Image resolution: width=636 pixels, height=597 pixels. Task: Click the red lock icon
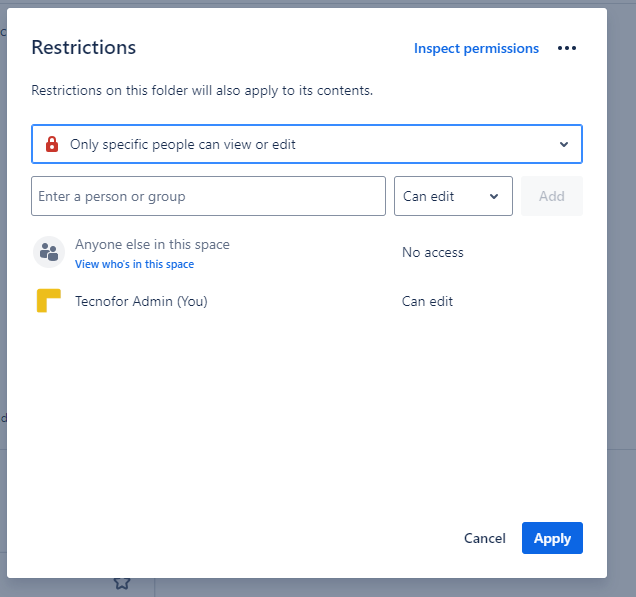coord(52,145)
